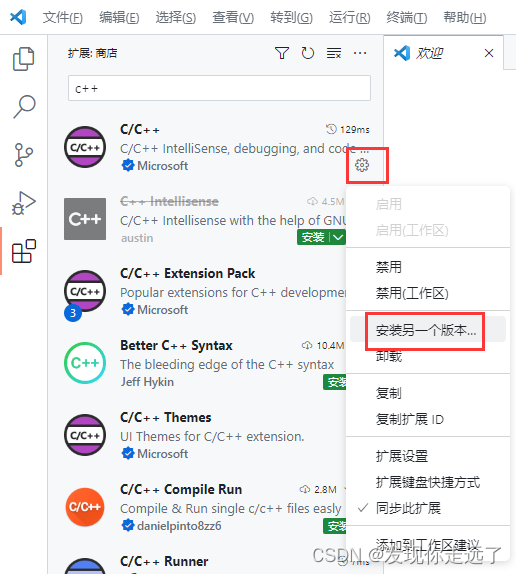Open the 选择(S) menu

click(x=176, y=17)
